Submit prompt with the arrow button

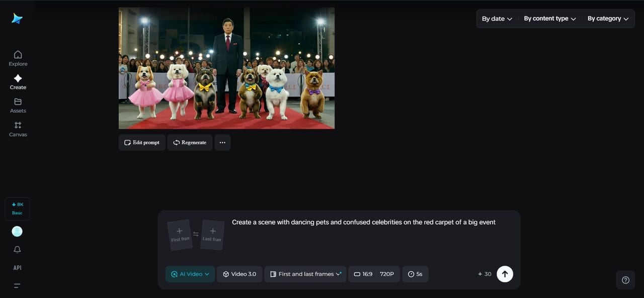click(505, 274)
